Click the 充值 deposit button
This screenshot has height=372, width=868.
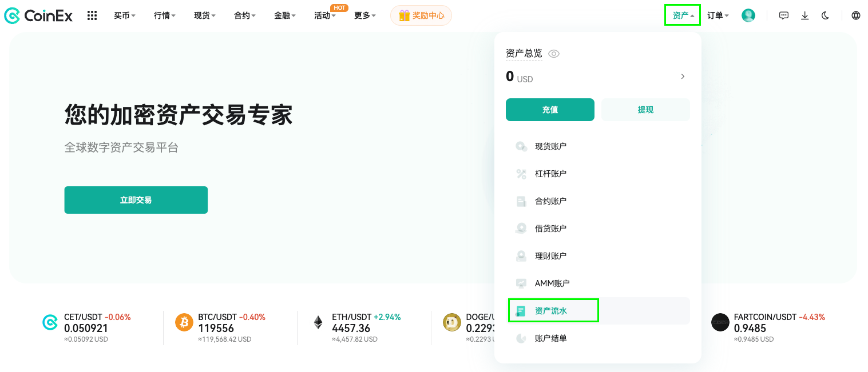click(x=550, y=110)
